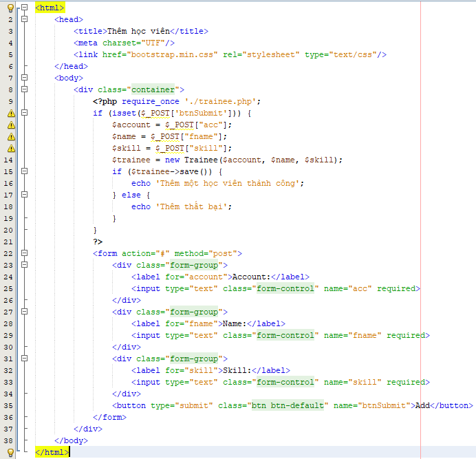The height and width of the screenshot is (459, 476).
Task: Collapse the if $trainee->save() block
Action: click(x=25, y=171)
